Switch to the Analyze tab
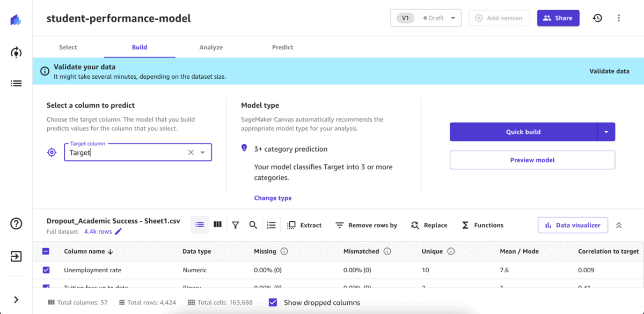This screenshot has width=644, height=314. tap(211, 47)
